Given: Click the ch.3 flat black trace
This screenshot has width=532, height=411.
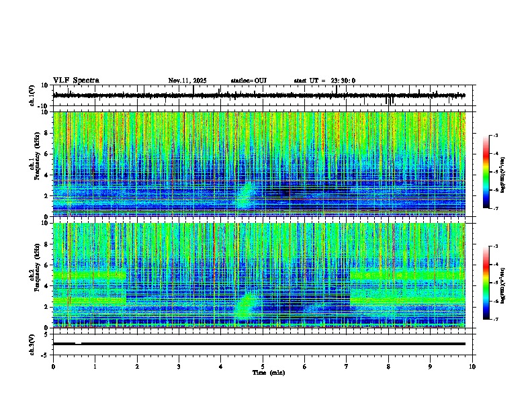Looking at the screenshot, I should pyautogui.click(x=259, y=344).
